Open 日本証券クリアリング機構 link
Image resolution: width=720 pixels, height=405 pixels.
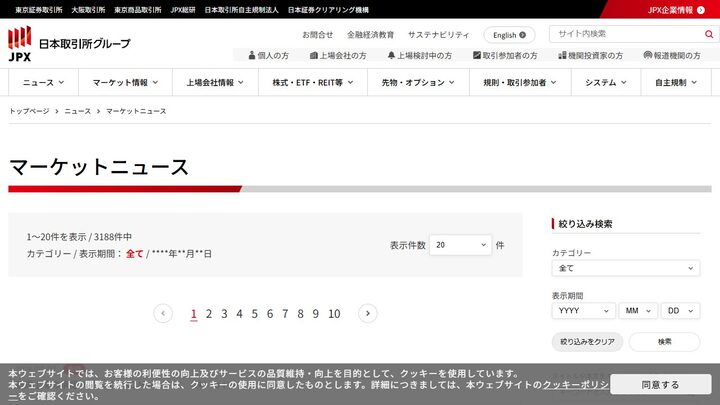click(328, 10)
